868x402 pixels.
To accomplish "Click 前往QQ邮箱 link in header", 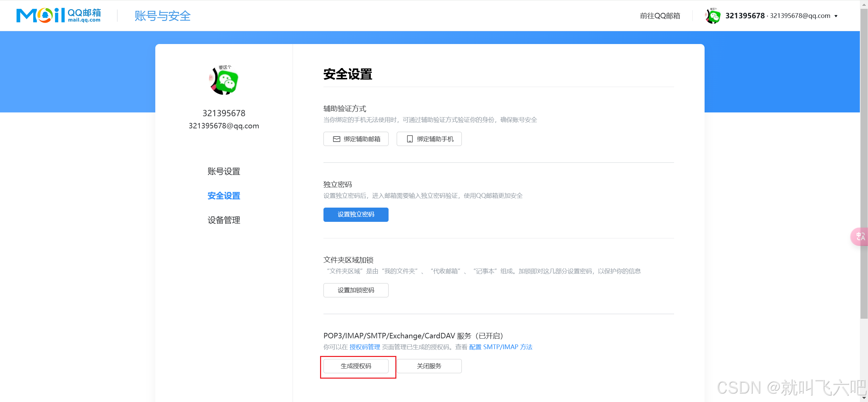I will pos(660,16).
